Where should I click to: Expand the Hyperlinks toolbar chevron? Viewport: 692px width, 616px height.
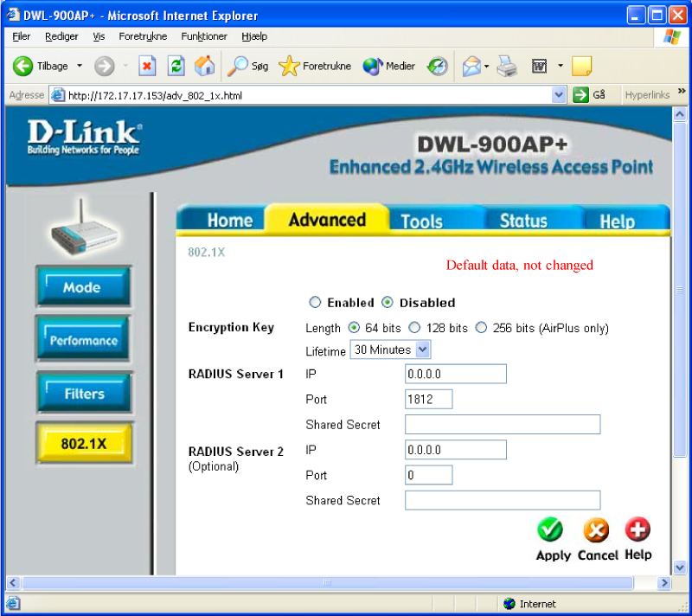click(682, 92)
